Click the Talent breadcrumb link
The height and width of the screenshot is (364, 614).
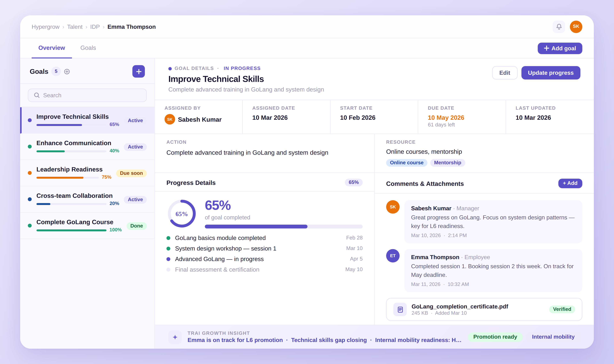click(x=75, y=27)
